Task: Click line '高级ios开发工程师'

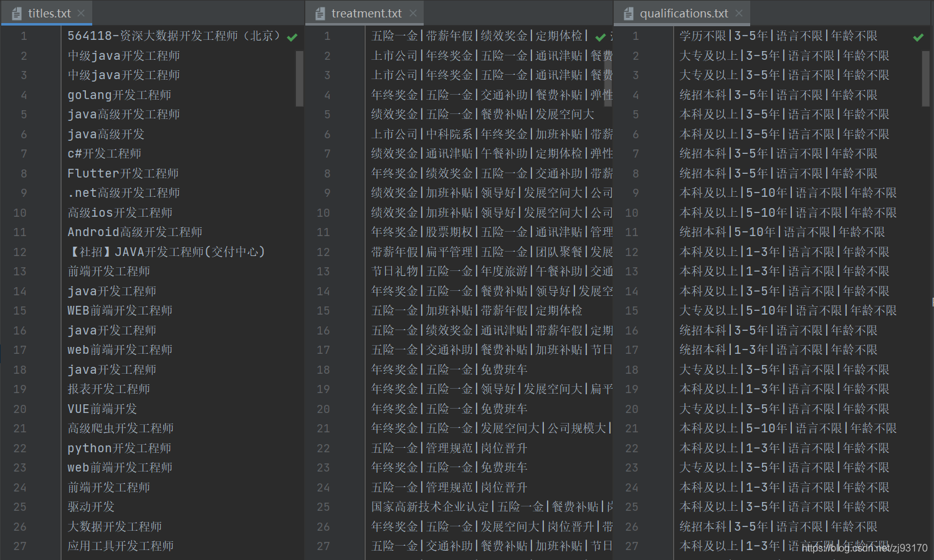Action: 120,212
